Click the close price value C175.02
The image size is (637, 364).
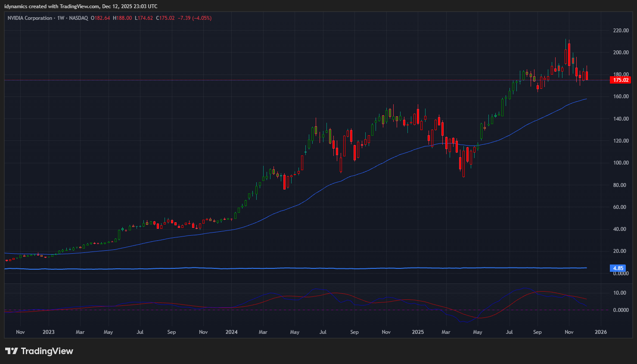point(165,18)
